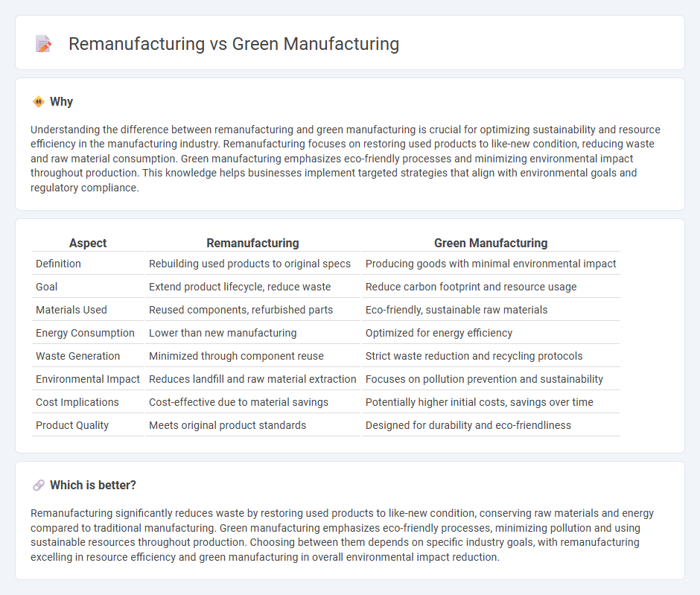Click the 'Environmental Impact' row label
The height and width of the screenshot is (595, 700).
[x=88, y=379]
